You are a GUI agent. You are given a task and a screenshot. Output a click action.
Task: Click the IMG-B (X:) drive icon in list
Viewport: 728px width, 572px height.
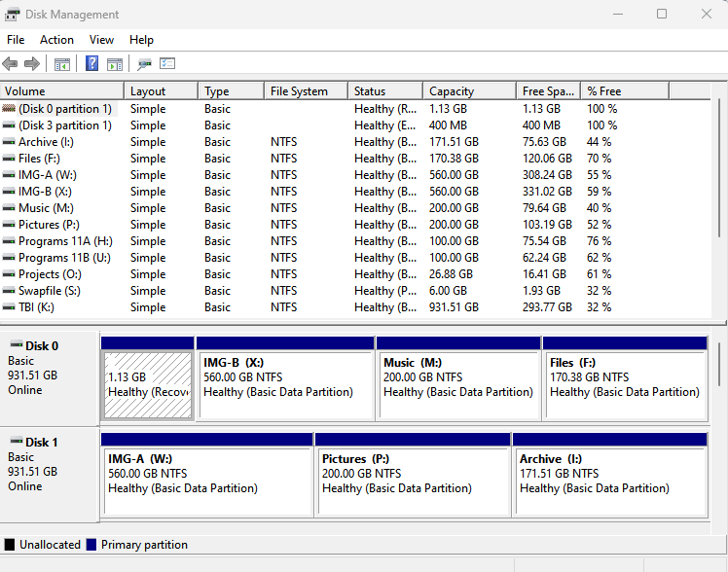pos(9,192)
